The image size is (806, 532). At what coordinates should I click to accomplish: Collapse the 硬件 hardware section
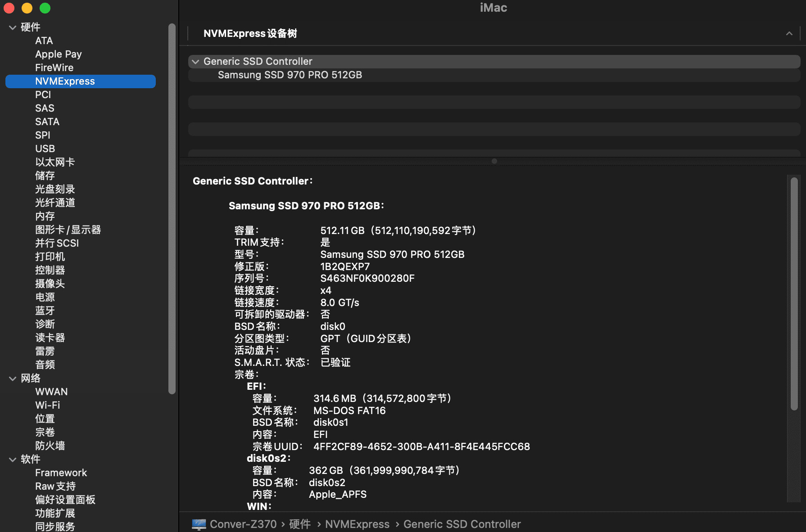pyautogui.click(x=13, y=27)
